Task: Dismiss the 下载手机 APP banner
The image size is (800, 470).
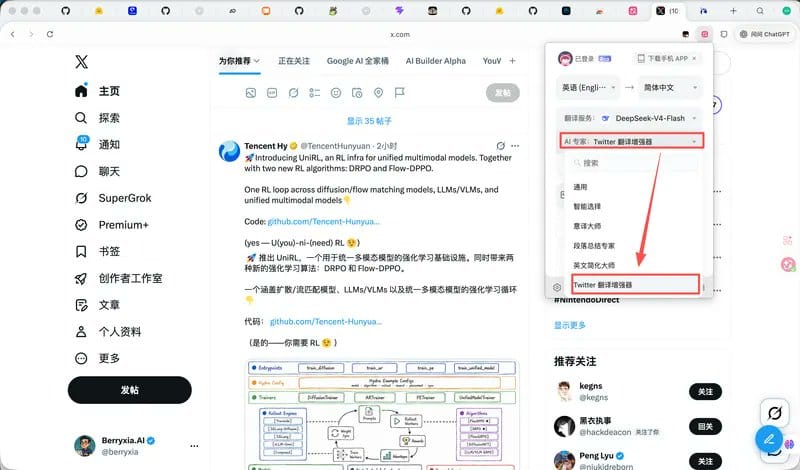Action: point(694,59)
